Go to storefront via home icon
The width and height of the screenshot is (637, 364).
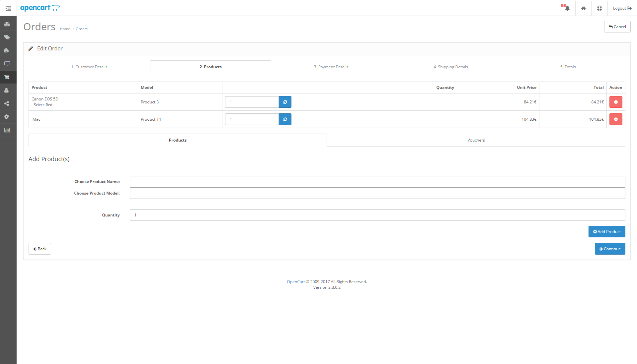coord(583,8)
